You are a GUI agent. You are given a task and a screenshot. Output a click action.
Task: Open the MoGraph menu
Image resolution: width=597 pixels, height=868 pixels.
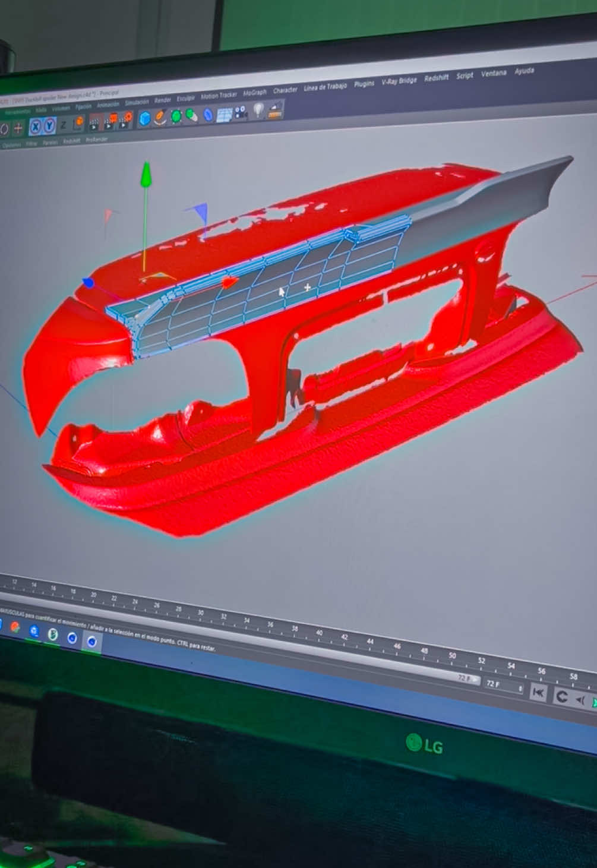[x=255, y=93]
